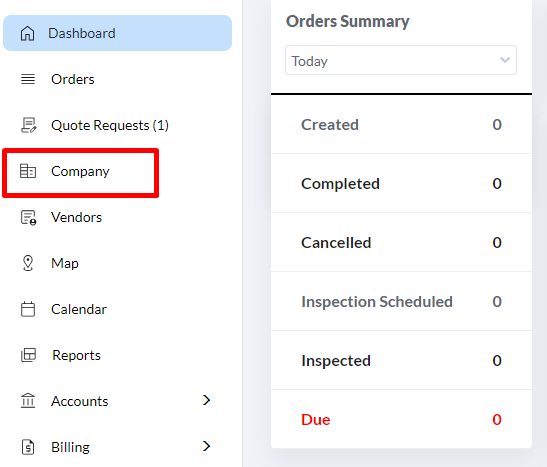Image resolution: width=547 pixels, height=467 pixels.
Task: Click the Dashboard home icon
Action: [28, 33]
